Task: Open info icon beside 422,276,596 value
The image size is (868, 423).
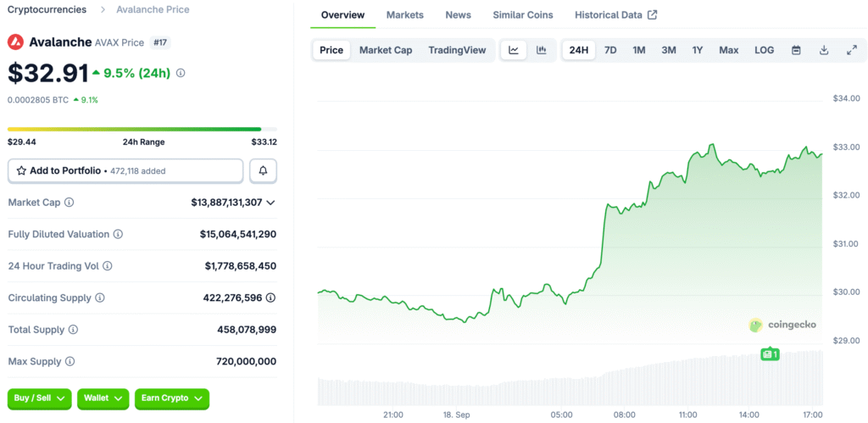Action: click(x=270, y=298)
